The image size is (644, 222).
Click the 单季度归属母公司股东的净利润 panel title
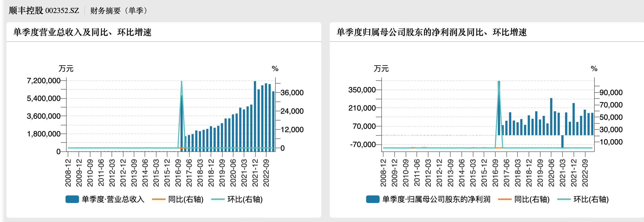pos(431,32)
